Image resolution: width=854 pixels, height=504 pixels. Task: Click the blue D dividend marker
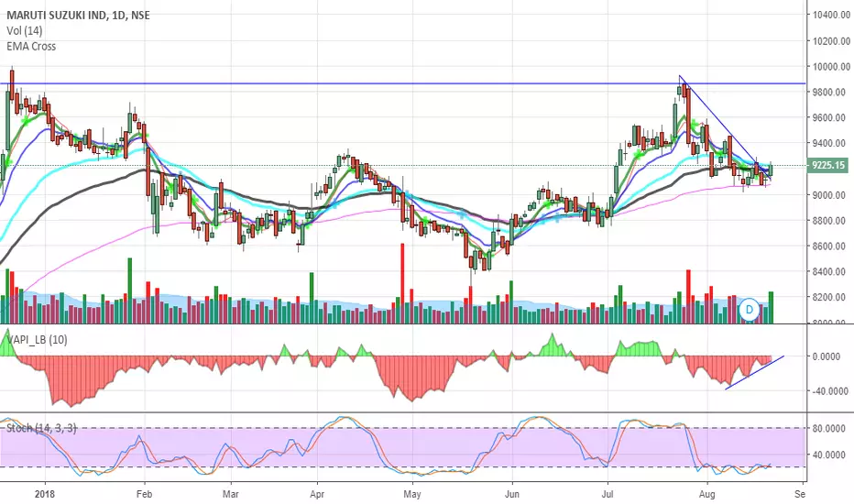[750, 310]
